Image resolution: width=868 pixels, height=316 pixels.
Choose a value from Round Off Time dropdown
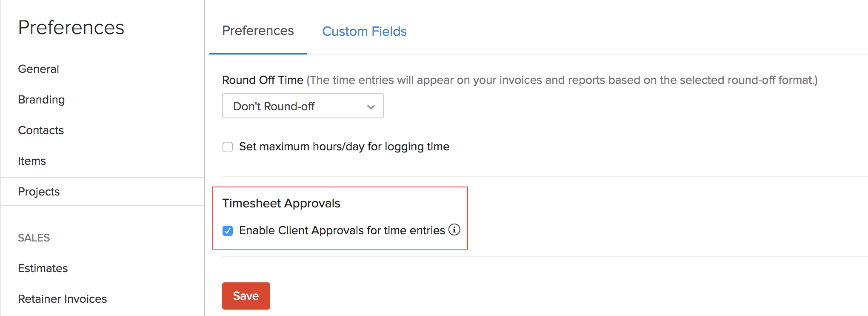pyautogui.click(x=302, y=106)
